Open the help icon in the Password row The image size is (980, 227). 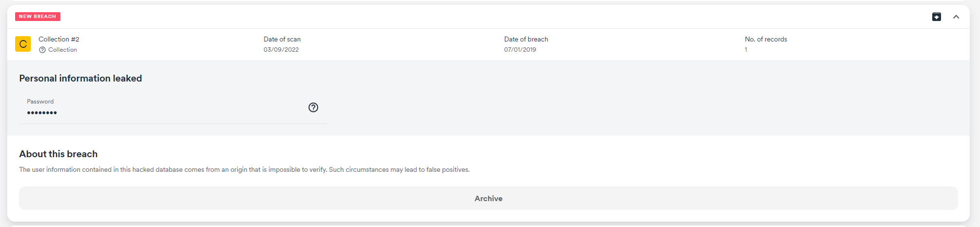click(313, 107)
